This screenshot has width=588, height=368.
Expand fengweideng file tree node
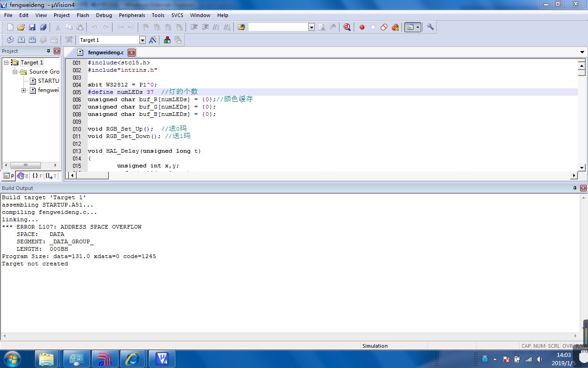(24, 90)
